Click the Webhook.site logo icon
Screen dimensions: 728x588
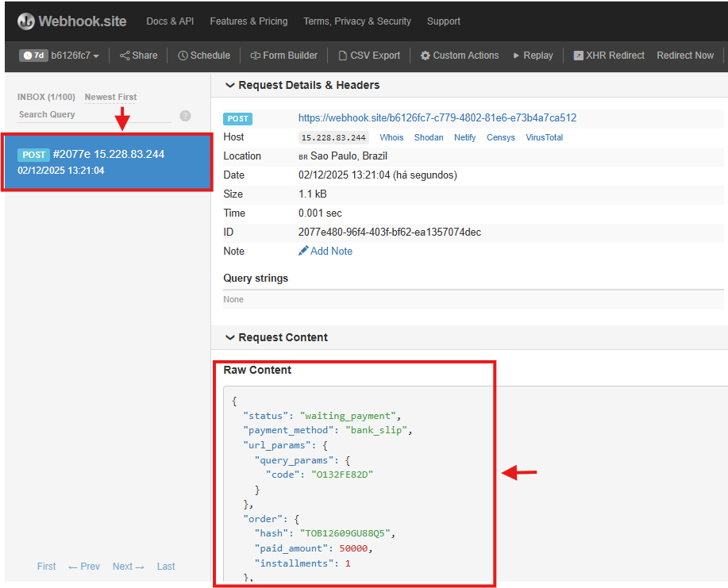[x=26, y=21]
